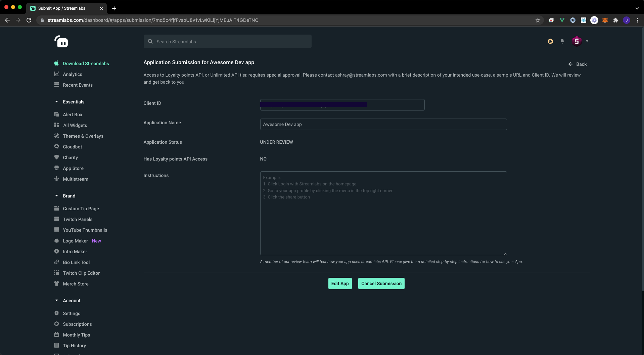Click the Vue devtools extension icon

click(562, 20)
